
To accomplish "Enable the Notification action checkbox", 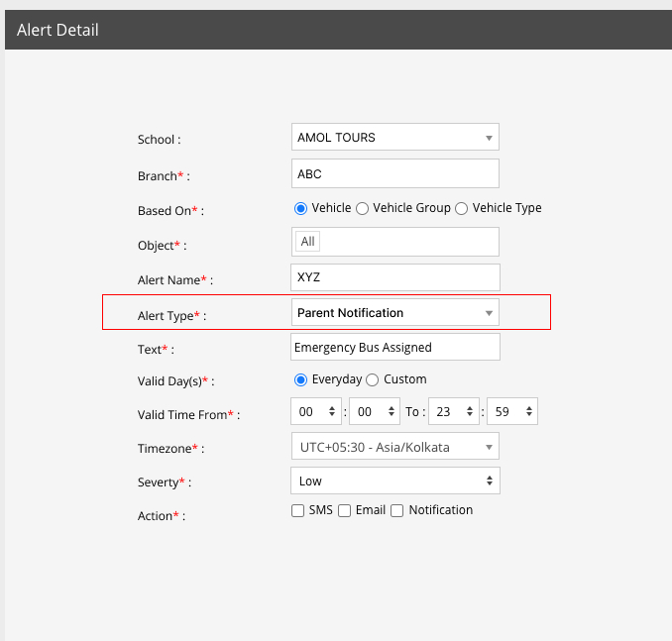I will (397, 511).
